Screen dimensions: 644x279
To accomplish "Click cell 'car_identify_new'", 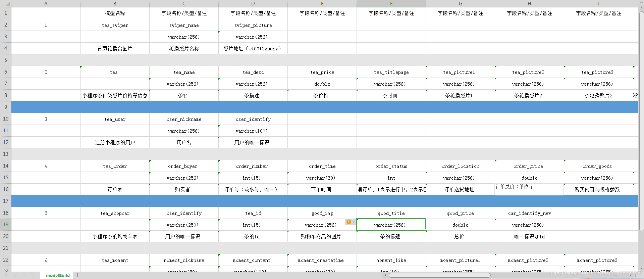I will click(x=529, y=213).
